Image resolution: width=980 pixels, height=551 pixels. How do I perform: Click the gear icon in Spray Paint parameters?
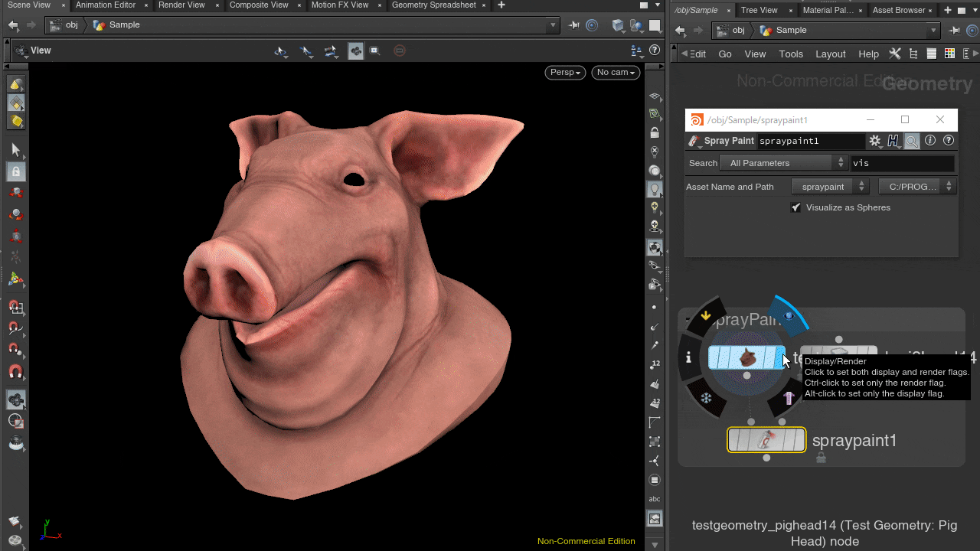[875, 141]
